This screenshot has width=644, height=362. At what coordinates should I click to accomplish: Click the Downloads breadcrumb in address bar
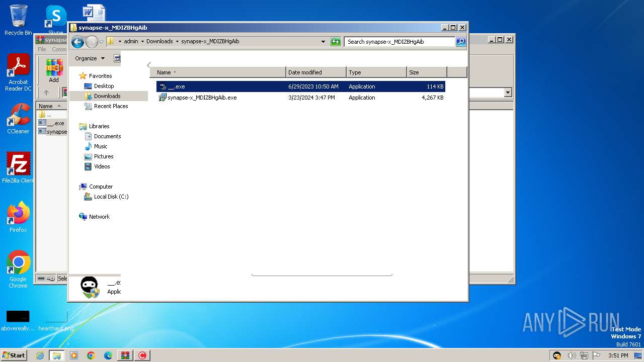point(159,42)
